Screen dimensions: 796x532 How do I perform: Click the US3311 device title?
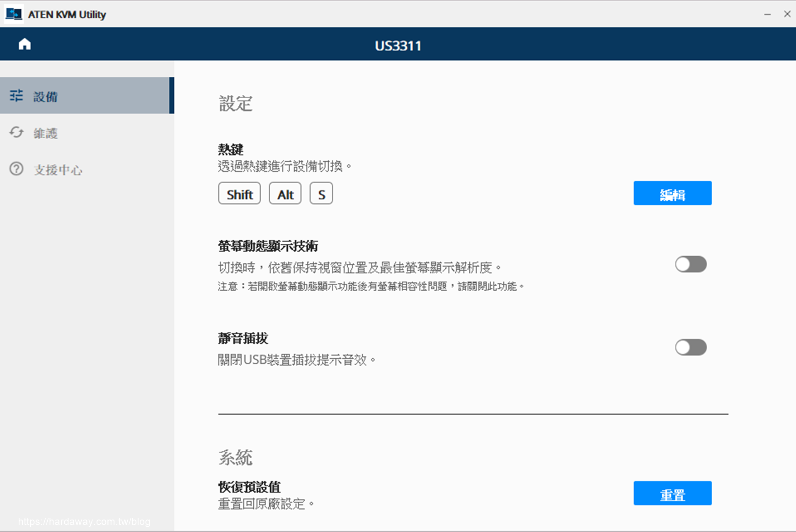coord(398,46)
